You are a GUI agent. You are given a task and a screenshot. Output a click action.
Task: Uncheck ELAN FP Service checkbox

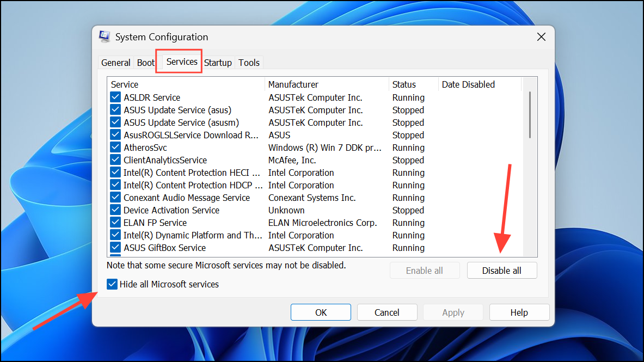coord(115,223)
